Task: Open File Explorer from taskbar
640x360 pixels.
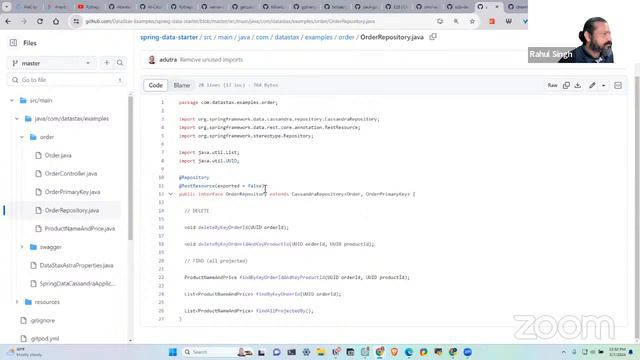Action: [320, 352]
